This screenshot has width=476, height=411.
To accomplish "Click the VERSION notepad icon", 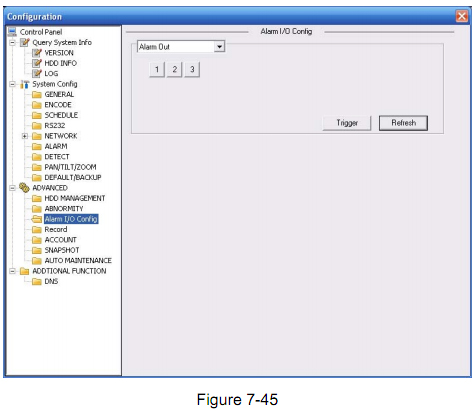I will point(37,53).
